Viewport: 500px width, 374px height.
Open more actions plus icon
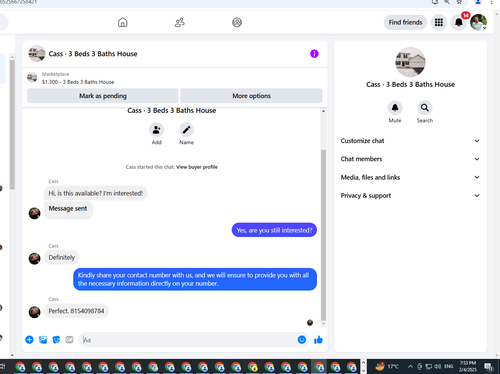pos(29,340)
